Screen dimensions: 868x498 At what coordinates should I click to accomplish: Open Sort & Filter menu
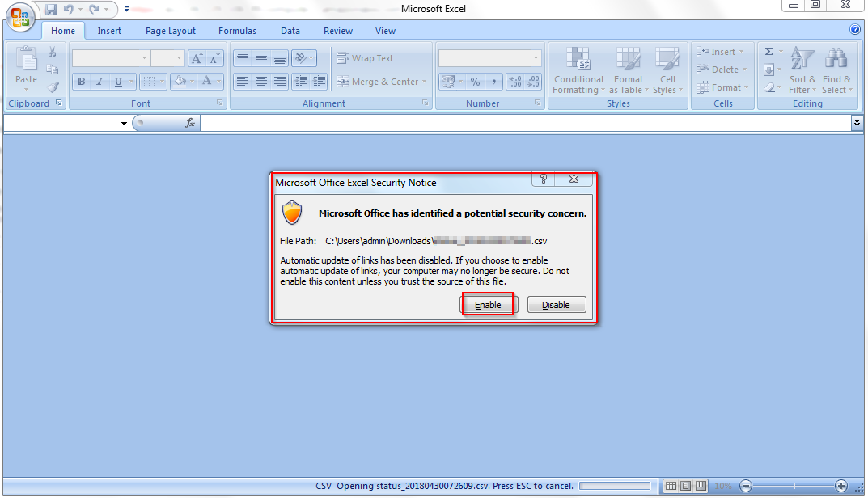click(802, 70)
